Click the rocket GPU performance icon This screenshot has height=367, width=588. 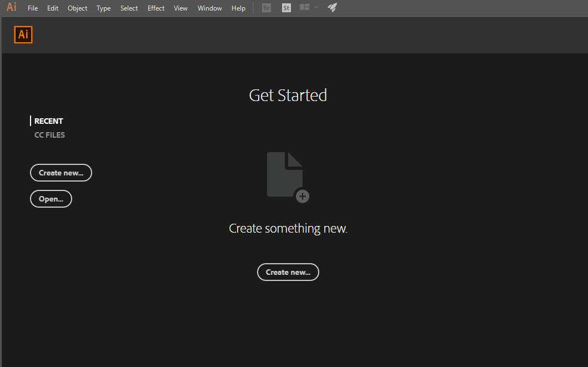(332, 8)
